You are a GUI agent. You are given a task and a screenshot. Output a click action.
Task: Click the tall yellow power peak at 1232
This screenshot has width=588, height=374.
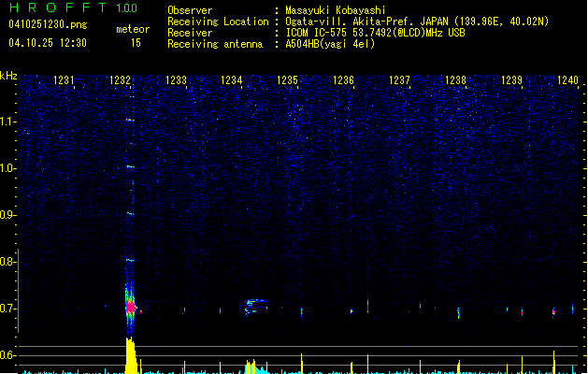(x=131, y=355)
